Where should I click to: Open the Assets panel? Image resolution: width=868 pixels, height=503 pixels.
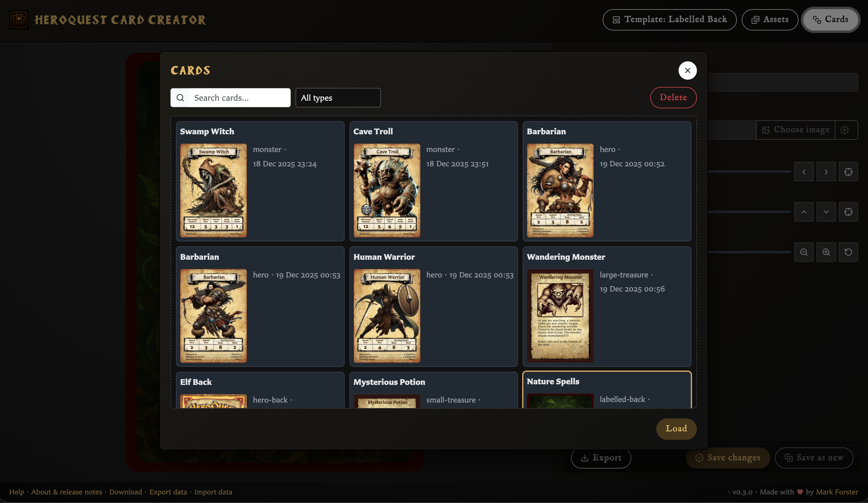point(769,20)
